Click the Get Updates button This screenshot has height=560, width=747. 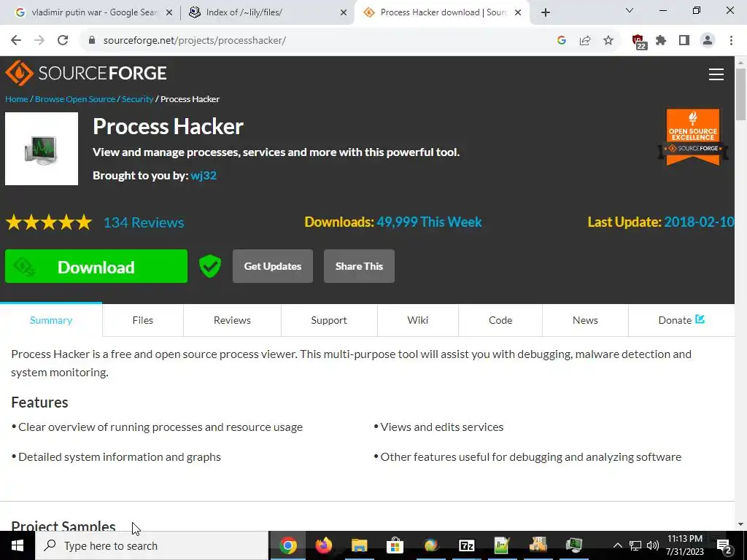point(273,266)
